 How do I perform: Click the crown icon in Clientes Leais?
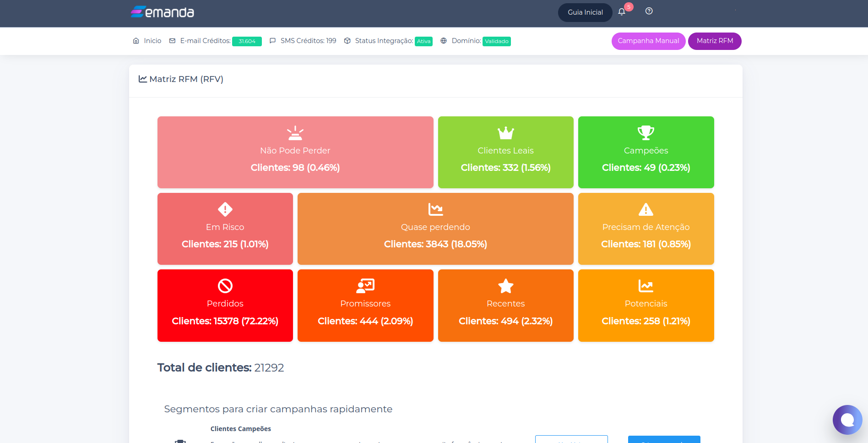click(506, 133)
